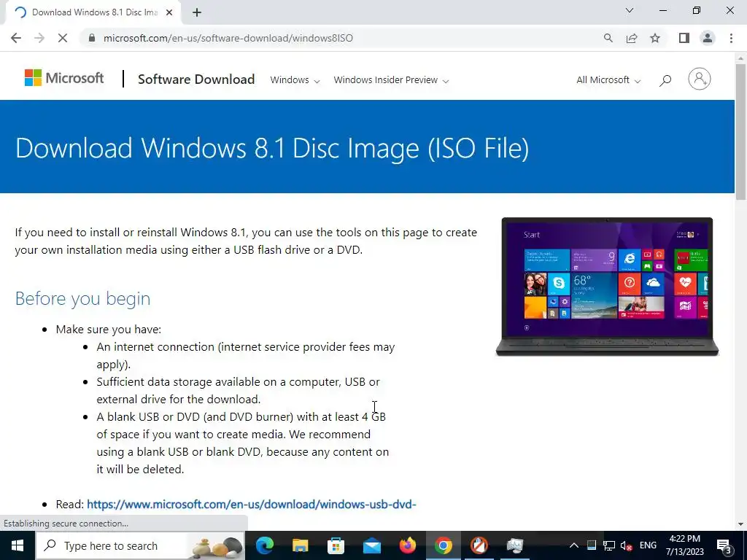The image size is (747, 560).
Task: Click the network tray icon
Action: point(609,545)
